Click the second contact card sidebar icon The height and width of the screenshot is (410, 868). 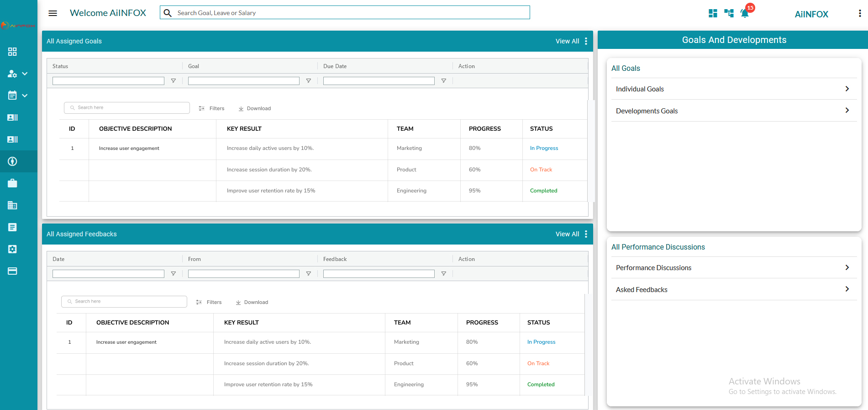pos(12,139)
